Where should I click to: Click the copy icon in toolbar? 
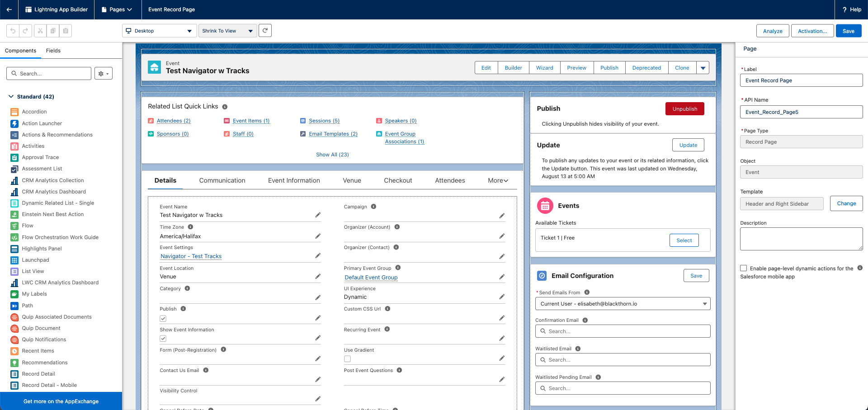pyautogui.click(x=53, y=31)
